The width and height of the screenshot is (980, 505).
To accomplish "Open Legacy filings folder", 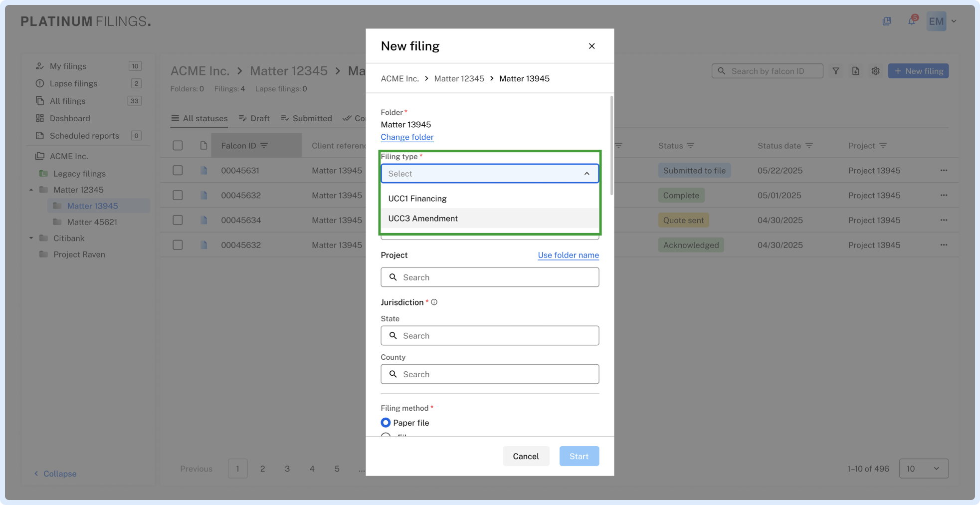I will (79, 174).
